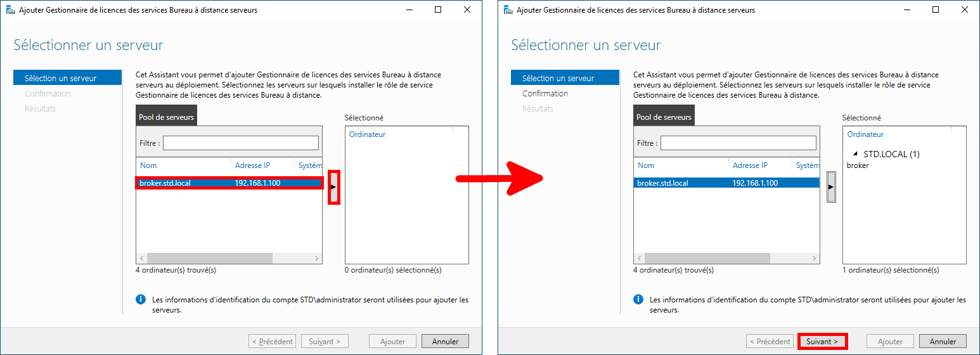980x355 pixels.
Task: Click Annuler button in left window
Action: click(x=445, y=341)
